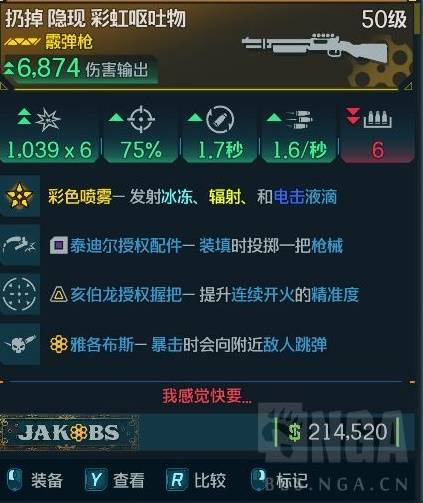Click the 标记 mark button

(279, 480)
